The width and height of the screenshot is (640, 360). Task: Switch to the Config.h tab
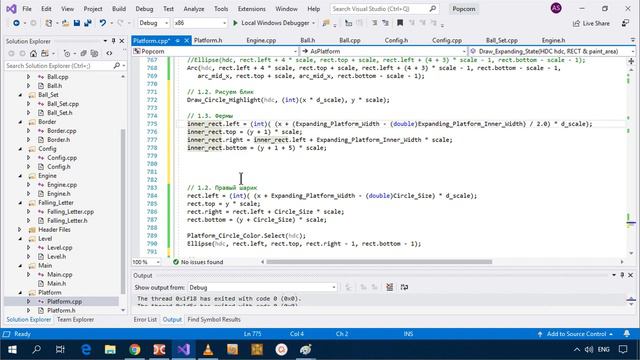[396, 40]
